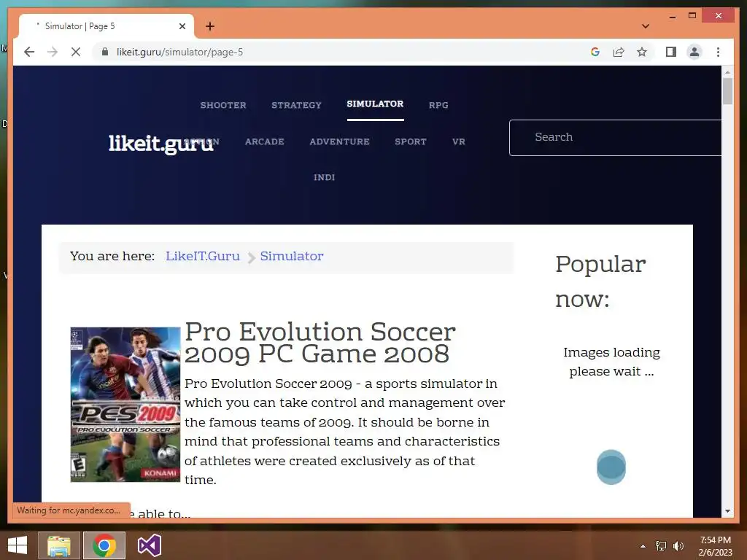Follow the LikeIT.Guru breadcrumb link
This screenshot has width=747, height=560.
(x=203, y=256)
